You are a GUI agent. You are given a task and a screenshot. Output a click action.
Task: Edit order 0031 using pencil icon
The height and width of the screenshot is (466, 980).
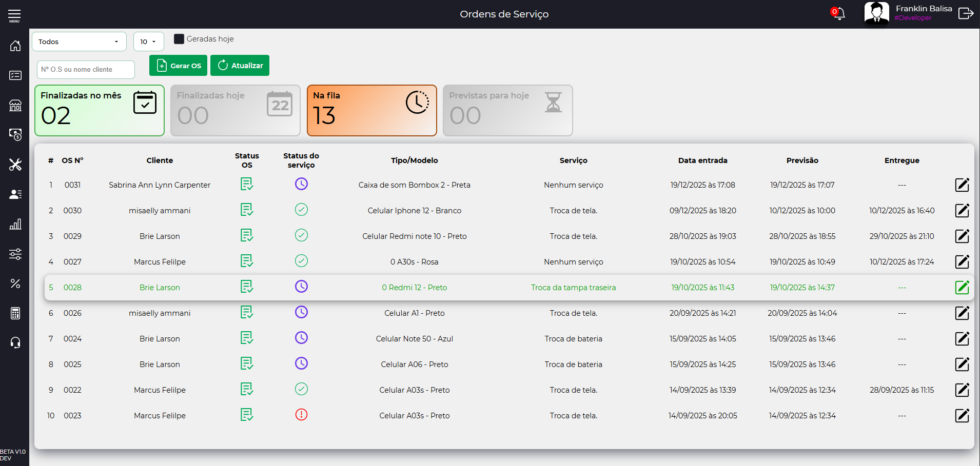click(x=962, y=185)
